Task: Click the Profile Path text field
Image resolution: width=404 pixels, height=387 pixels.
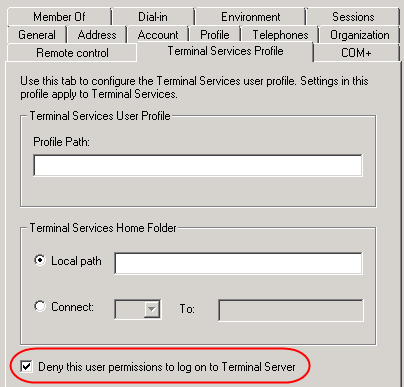Action: (x=198, y=165)
